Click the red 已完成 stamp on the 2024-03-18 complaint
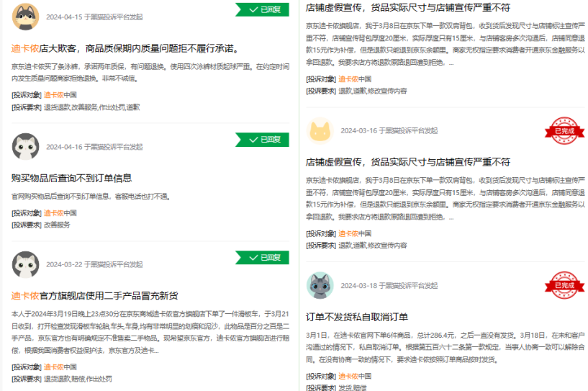This screenshot has height=391, width=588. pyautogui.click(x=564, y=286)
